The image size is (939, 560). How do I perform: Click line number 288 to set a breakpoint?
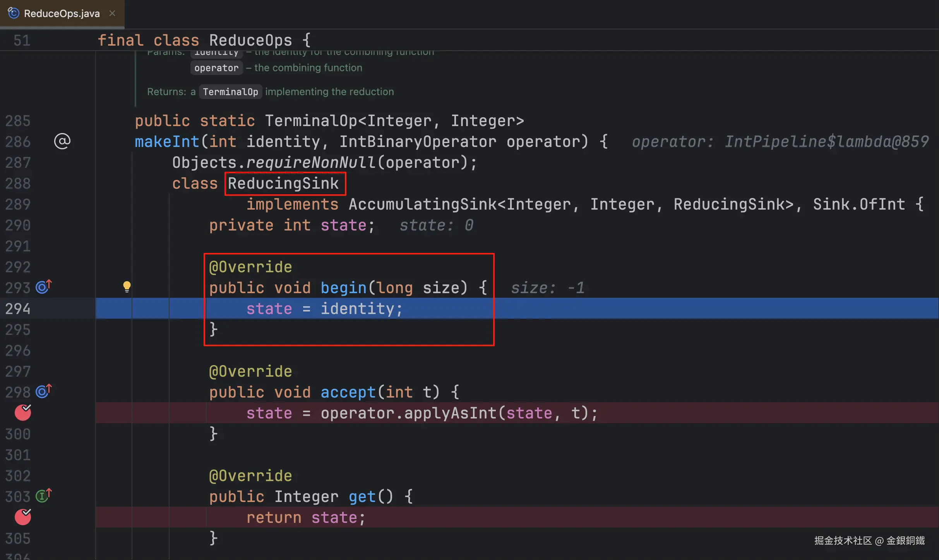tap(17, 183)
